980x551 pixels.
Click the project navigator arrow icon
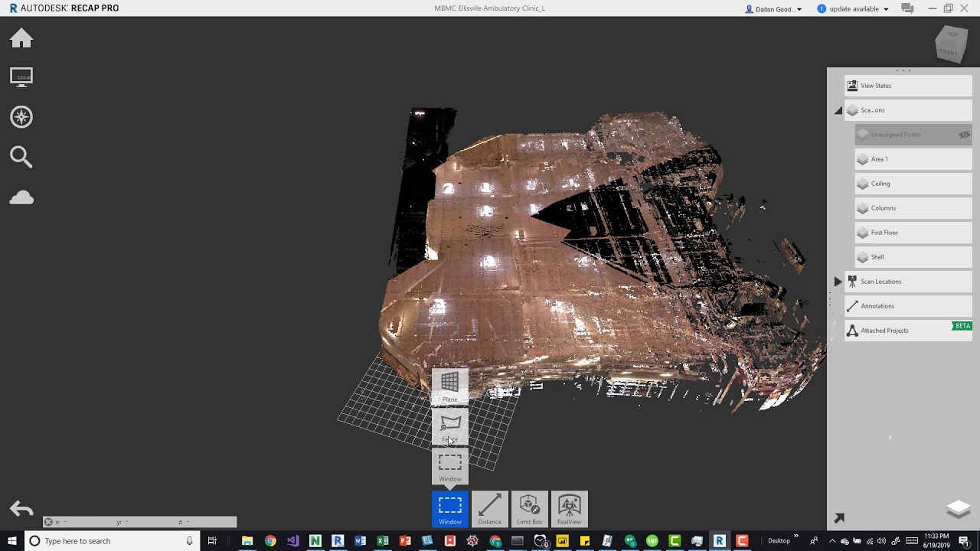pos(839,518)
